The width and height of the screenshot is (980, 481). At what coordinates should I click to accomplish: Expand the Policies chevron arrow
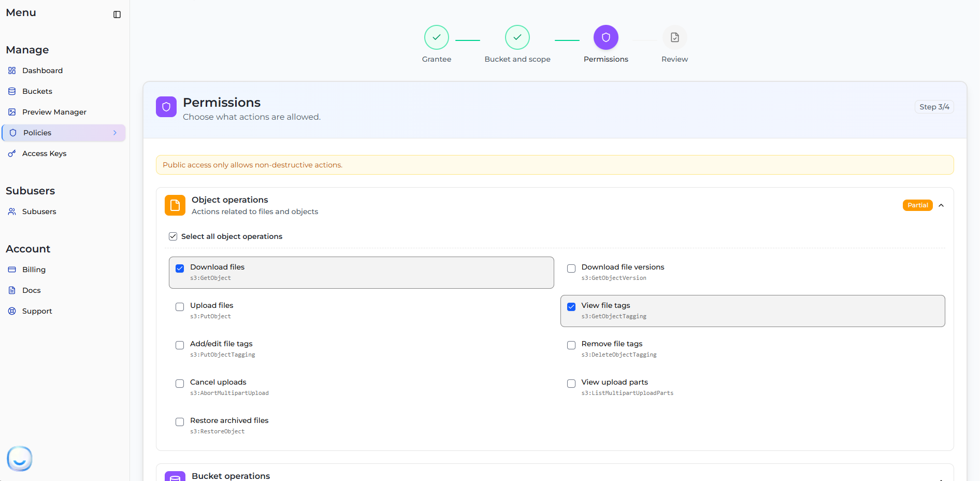115,133
